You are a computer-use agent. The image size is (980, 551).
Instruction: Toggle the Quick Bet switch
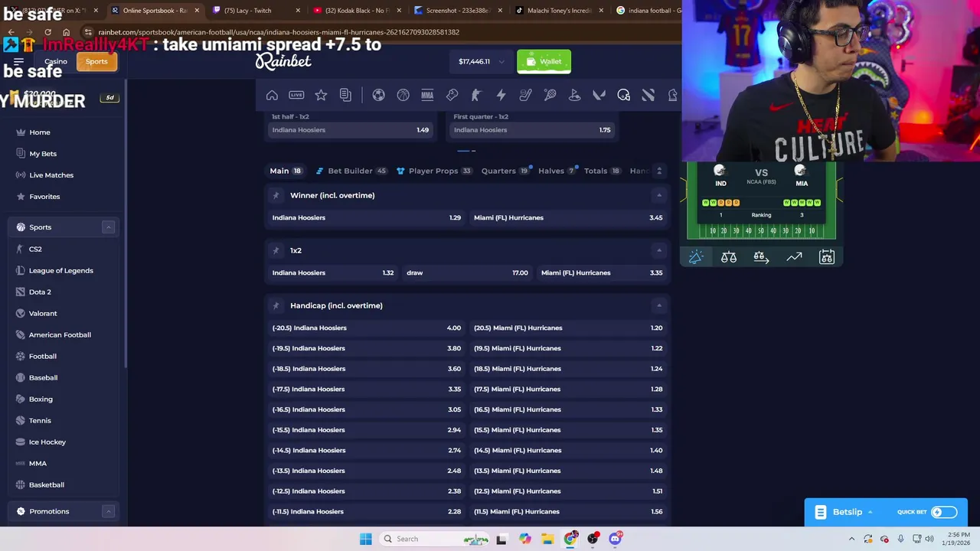pos(944,512)
